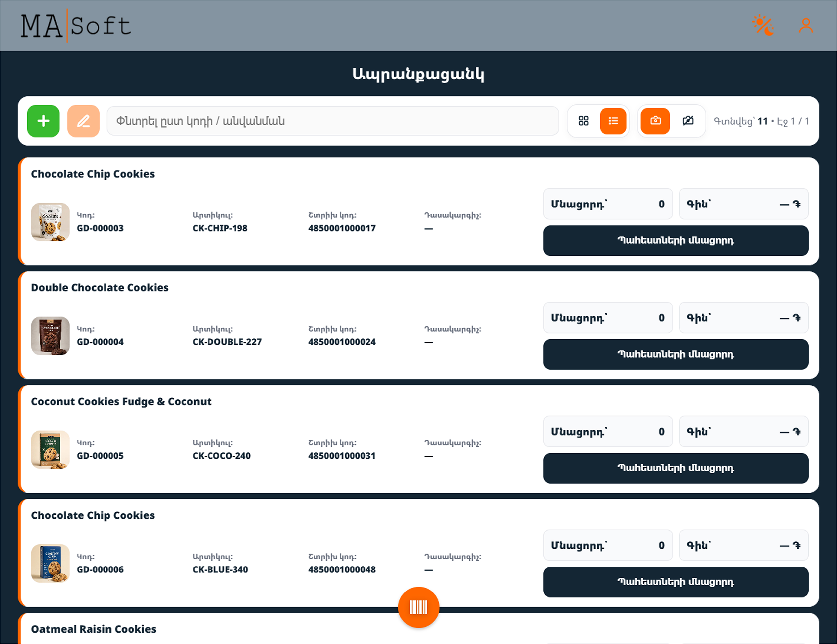
Task: Open warehouse stock for GD-000005
Action: pos(676,468)
